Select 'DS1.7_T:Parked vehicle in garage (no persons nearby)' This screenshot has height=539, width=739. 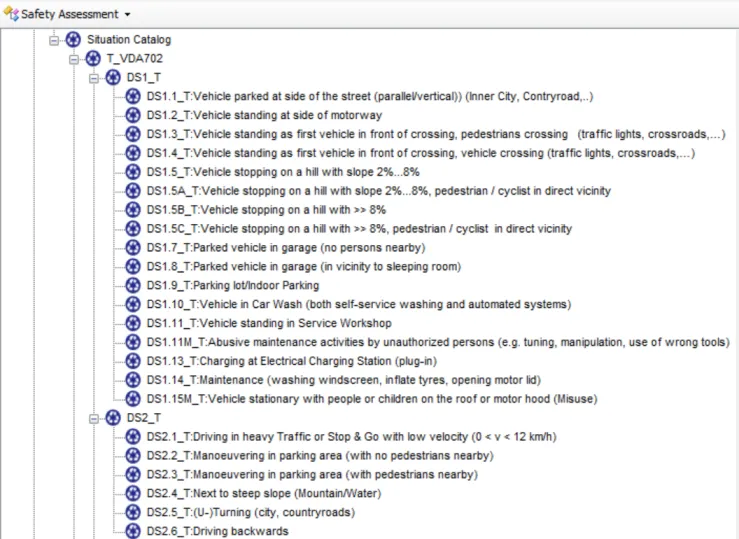click(x=286, y=247)
